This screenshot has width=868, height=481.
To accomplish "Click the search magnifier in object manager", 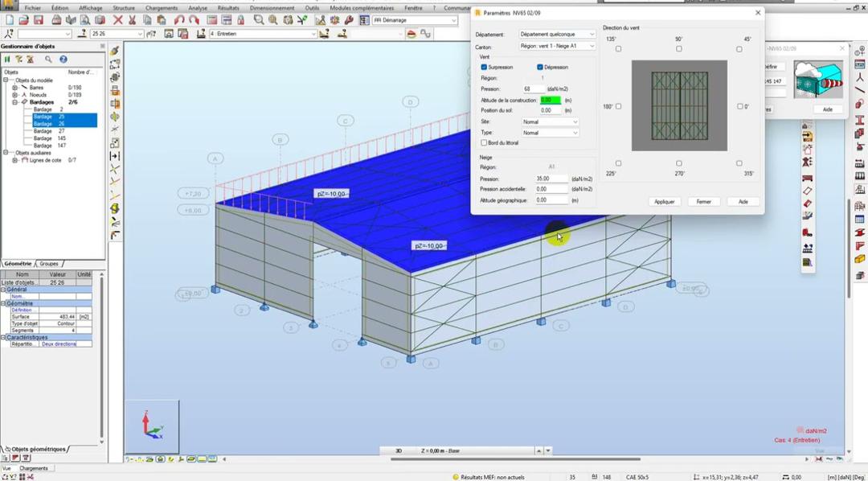I will pos(49,60).
